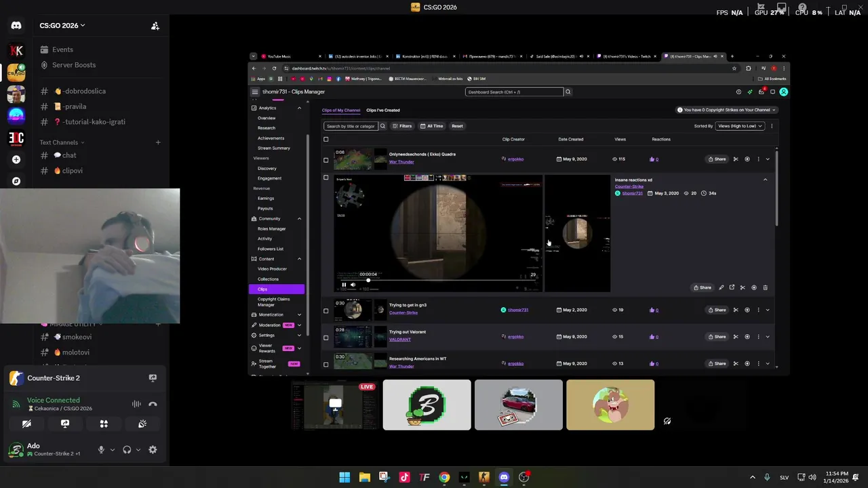Viewport: 868px width, 488px height.
Task: Toggle Discord noise suppression waveform icon
Action: [136, 404]
